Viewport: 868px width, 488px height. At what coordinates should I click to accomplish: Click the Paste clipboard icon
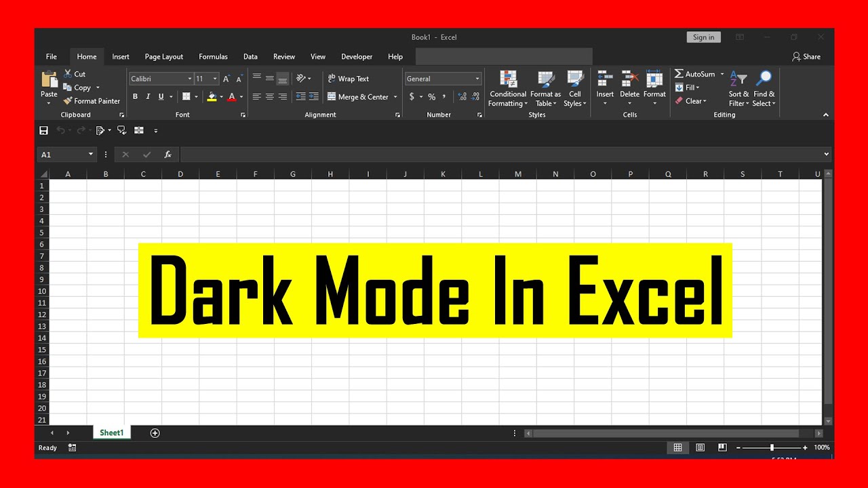pyautogui.click(x=49, y=80)
